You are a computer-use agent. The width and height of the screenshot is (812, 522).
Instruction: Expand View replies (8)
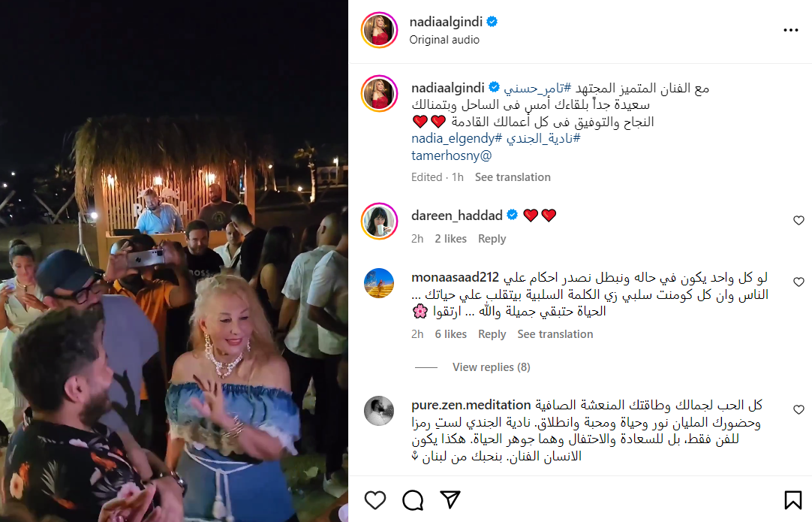(491, 367)
